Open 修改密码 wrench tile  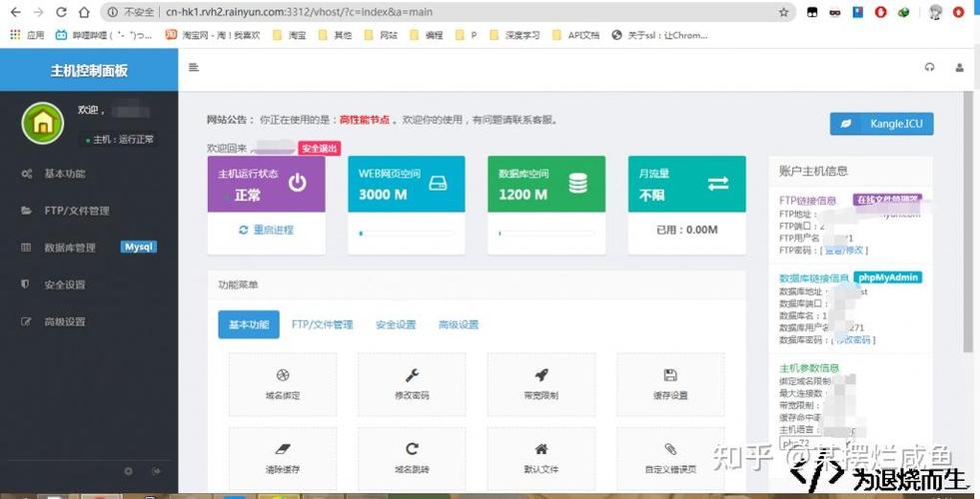412,384
